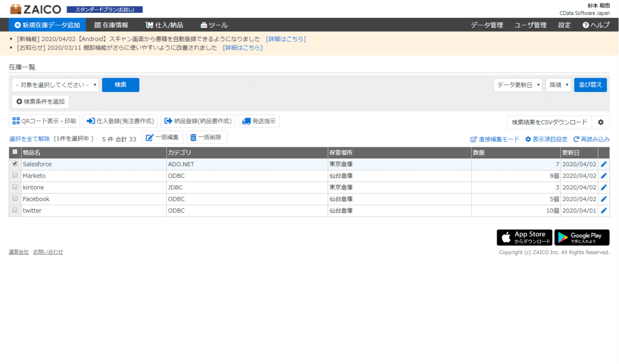Click the JDBC category cell

click(247, 187)
